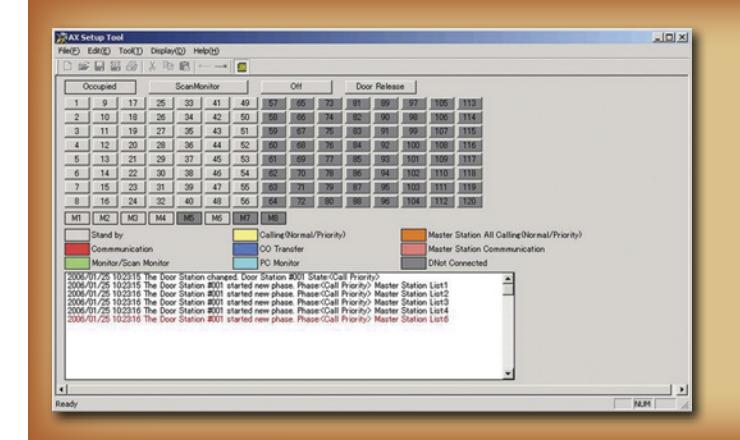Select the log line 'Door Station changed'

coord(223,277)
